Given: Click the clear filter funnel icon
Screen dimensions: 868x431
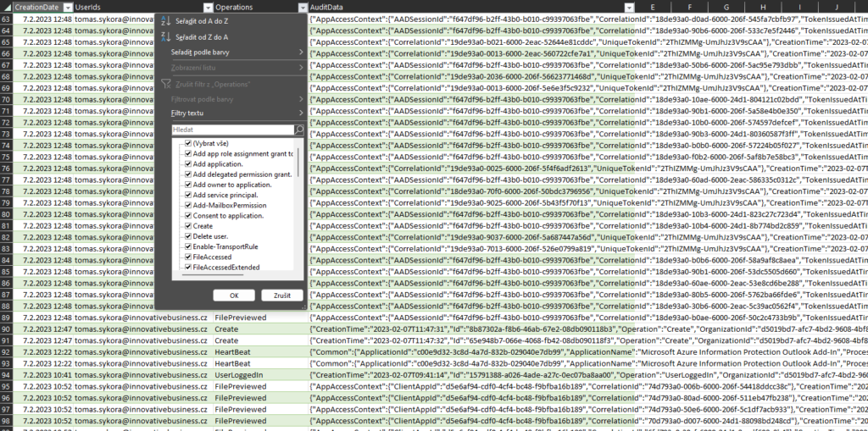Looking at the screenshot, I should (165, 84).
